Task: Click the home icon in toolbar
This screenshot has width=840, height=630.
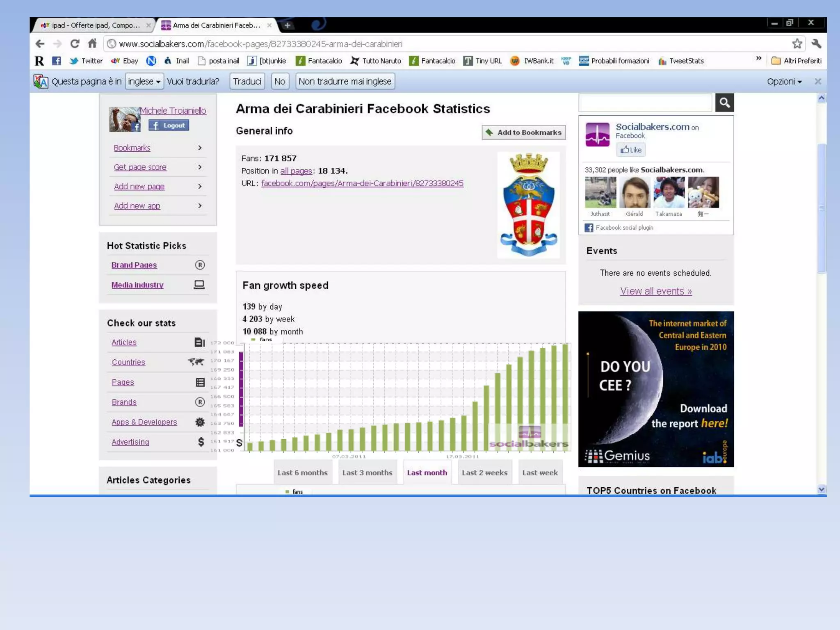Action: tap(92, 43)
